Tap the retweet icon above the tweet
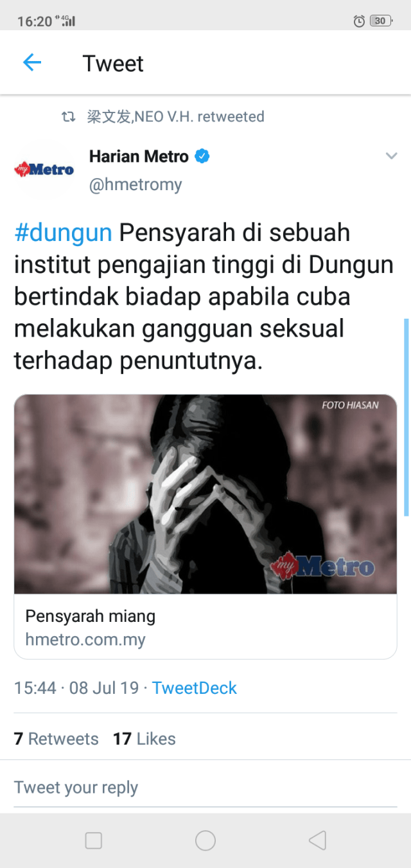Screen dimensions: 411x868 68,117
